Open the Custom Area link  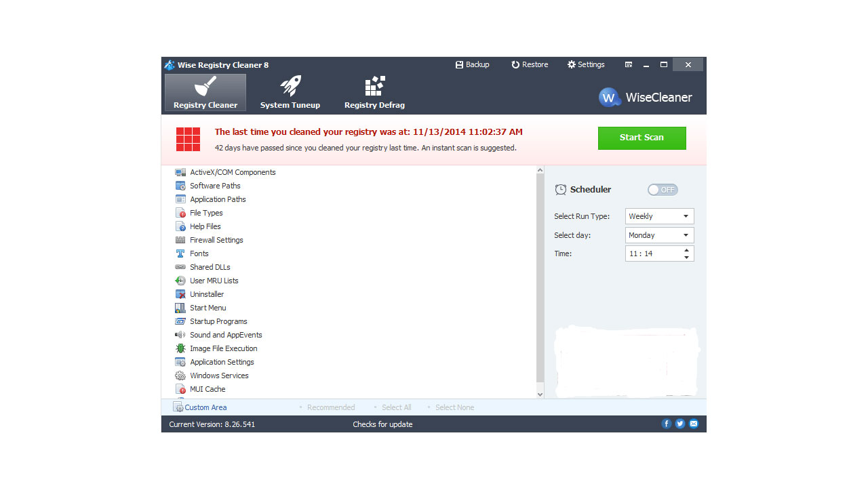point(200,407)
